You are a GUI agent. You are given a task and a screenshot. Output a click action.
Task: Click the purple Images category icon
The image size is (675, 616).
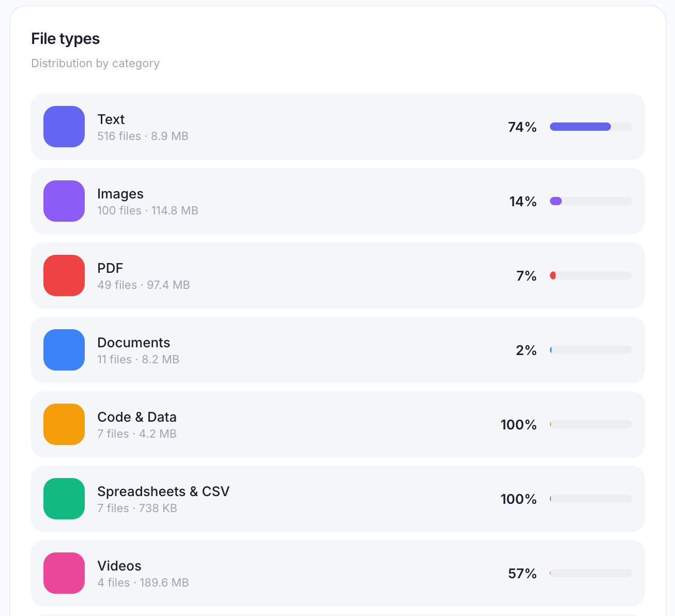click(x=64, y=201)
